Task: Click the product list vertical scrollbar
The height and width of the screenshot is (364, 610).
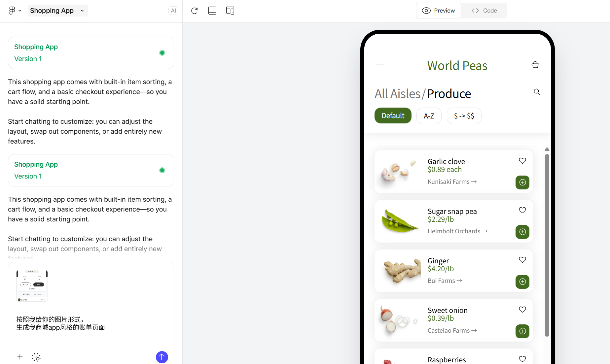Action: (x=547, y=244)
